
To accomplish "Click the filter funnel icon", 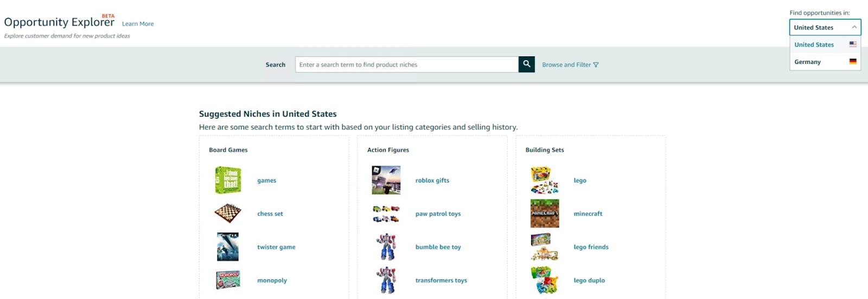I will [x=596, y=65].
